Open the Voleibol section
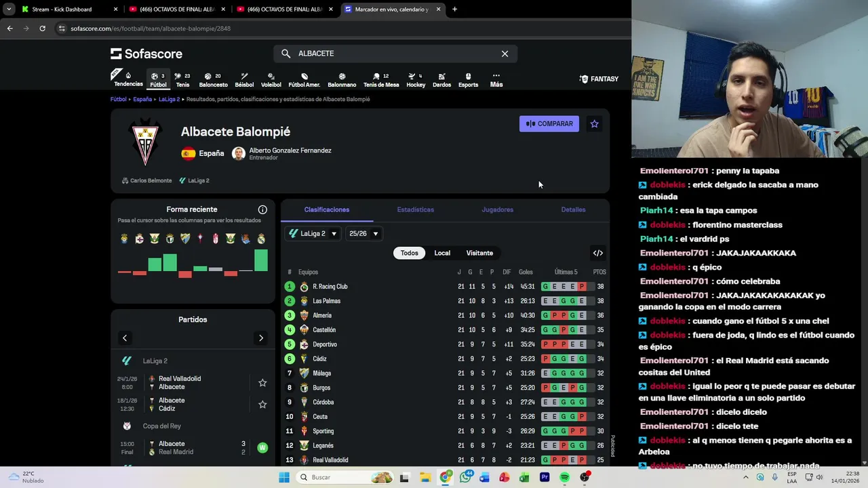868x488 pixels. point(271,80)
